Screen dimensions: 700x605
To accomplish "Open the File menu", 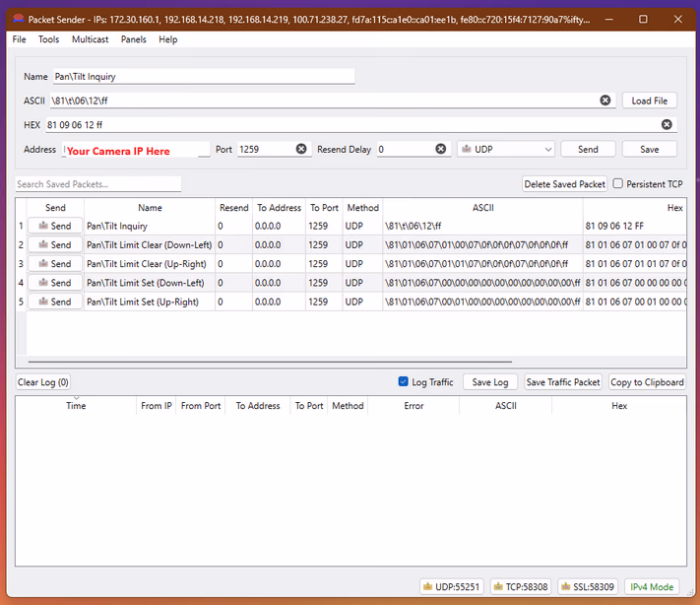I will [19, 39].
